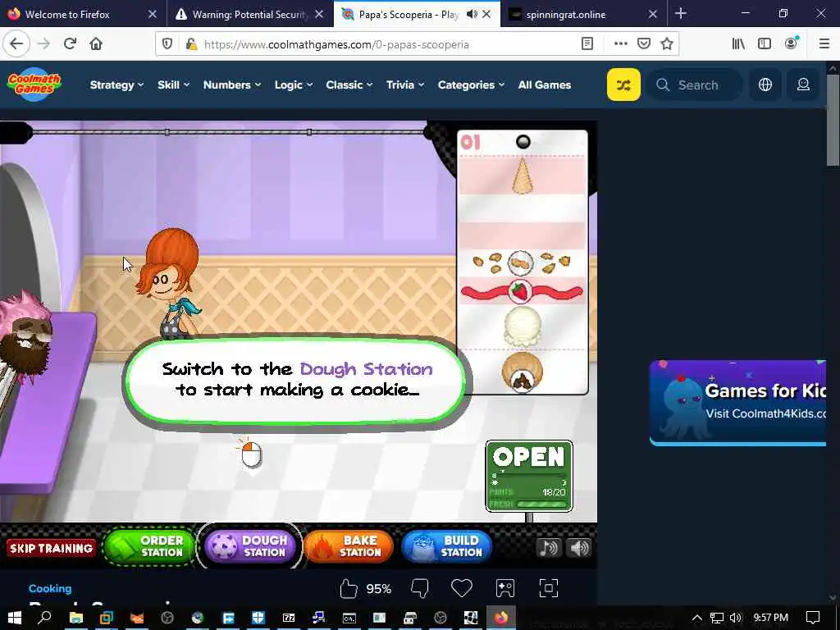
Task: Open Windows Start menu
Action: (x=14, y=618)
